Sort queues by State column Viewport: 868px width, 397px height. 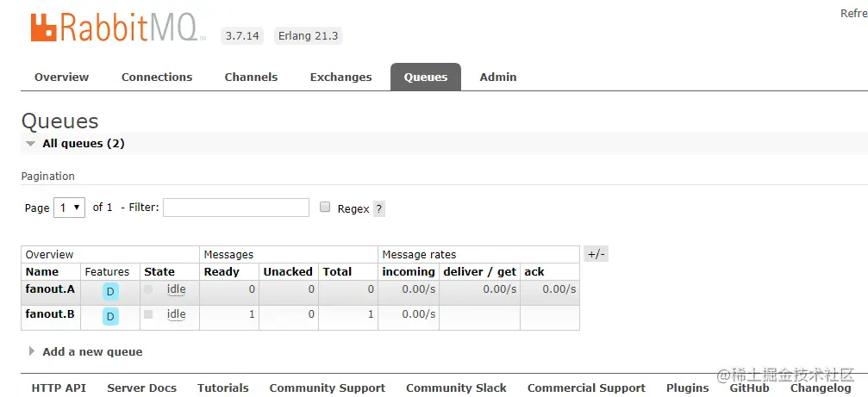(159, 271)
